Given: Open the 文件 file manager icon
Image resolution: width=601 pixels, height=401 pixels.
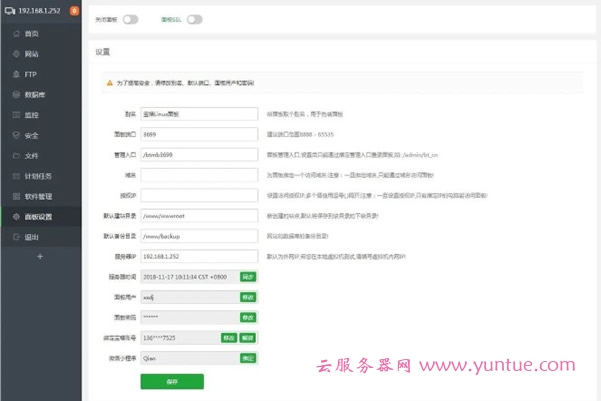Looking at the screenshot, I should pyautogui.click(x=14, y=156).
